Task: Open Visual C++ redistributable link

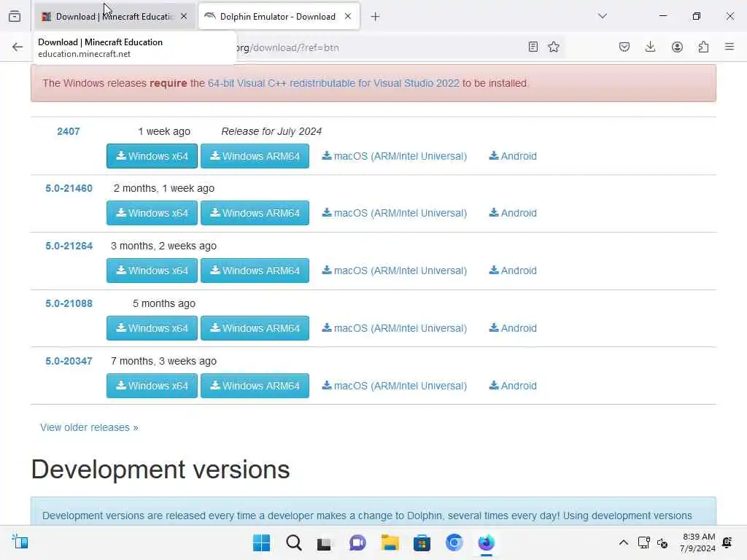Action: coord(333,83)
